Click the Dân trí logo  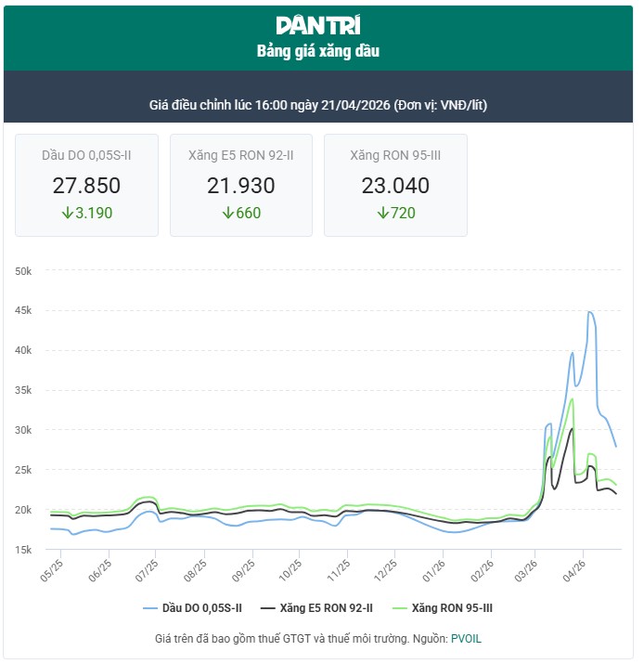(318, 25)
